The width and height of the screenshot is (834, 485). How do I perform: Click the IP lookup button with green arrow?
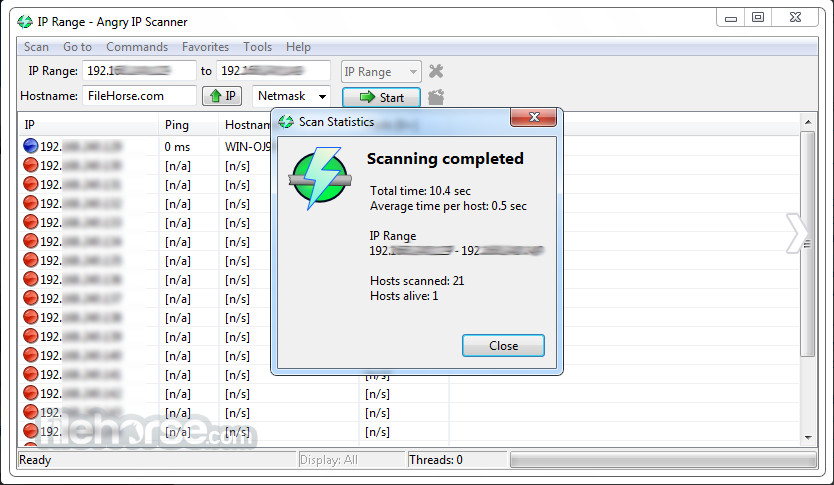click(x=222, y=96)
